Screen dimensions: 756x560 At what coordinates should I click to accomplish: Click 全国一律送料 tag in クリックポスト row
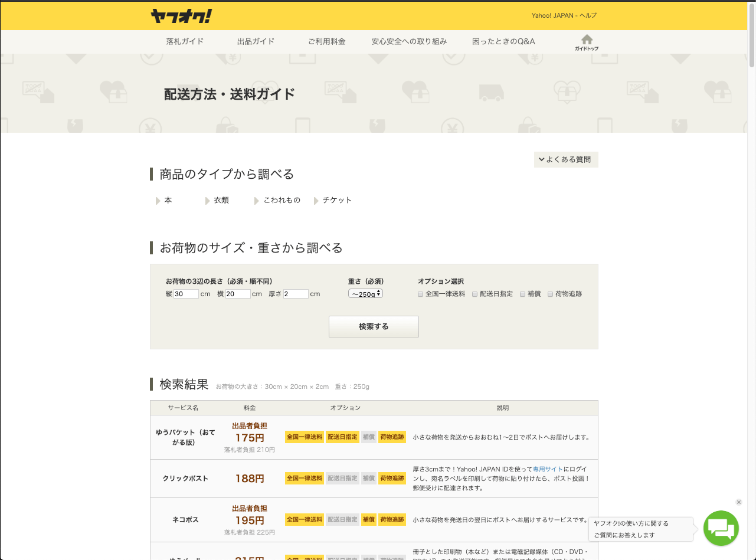pyautogui.click(x=305, y=479)
